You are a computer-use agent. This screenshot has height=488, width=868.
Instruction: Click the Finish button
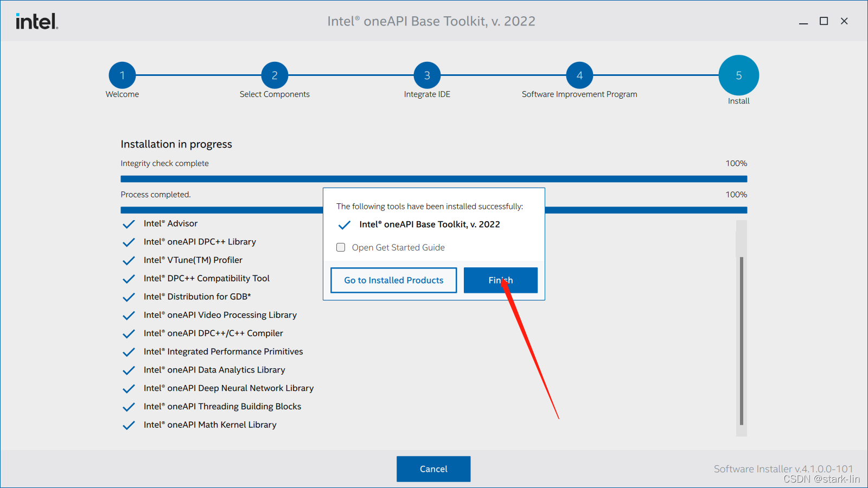500,280
